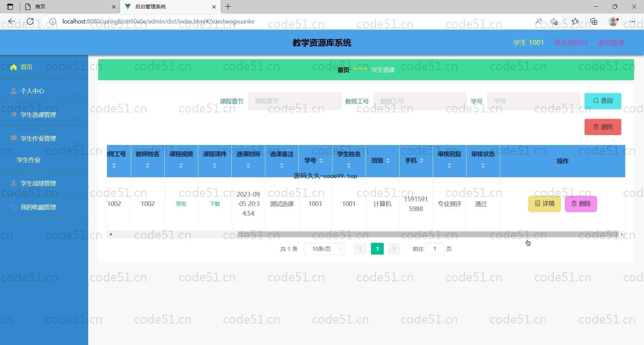This screenshot has width=644, height=345.
Task: Sort by the 课程课件 column
Action: 215,165
